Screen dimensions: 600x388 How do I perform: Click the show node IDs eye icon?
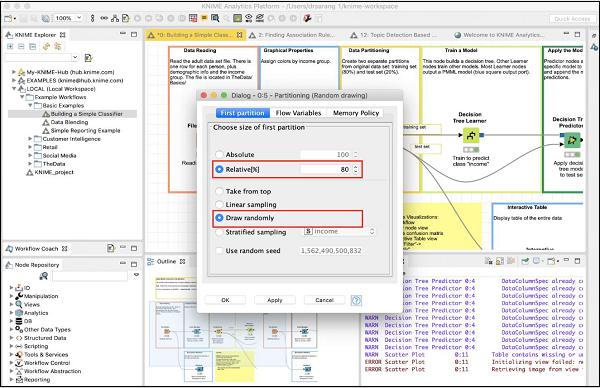point(249,18)
